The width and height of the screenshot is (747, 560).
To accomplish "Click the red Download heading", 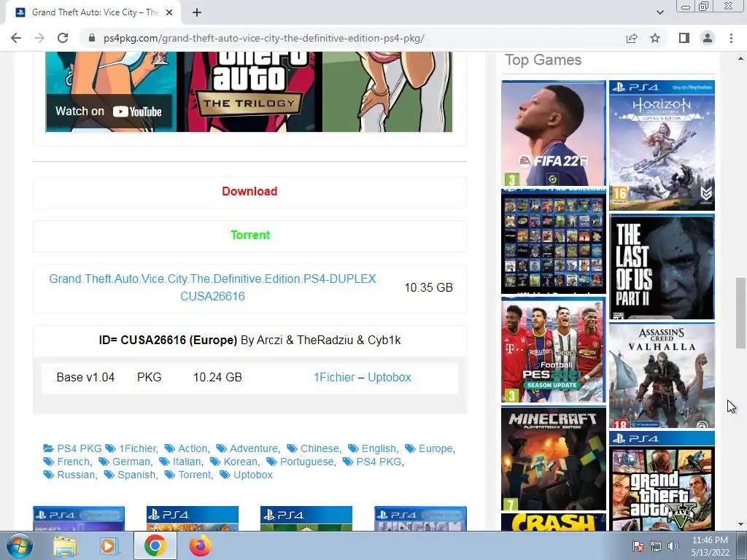I will pos(249,192).
